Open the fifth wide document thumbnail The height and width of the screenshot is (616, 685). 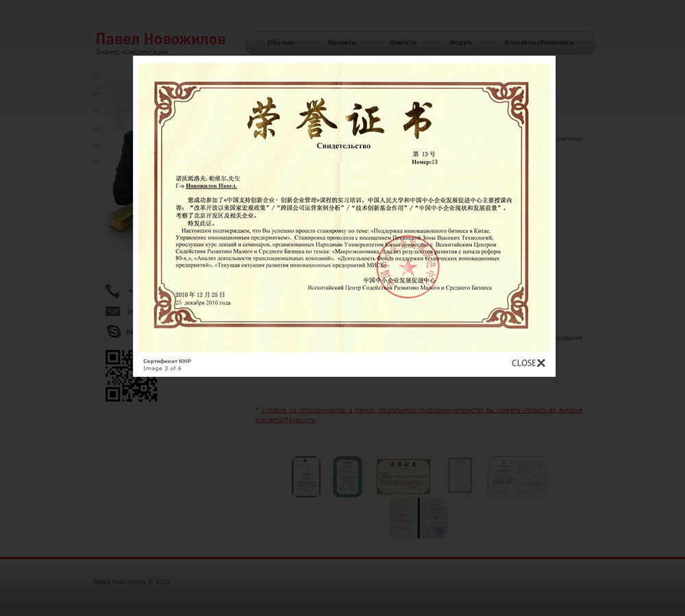(x=516, y=477)
